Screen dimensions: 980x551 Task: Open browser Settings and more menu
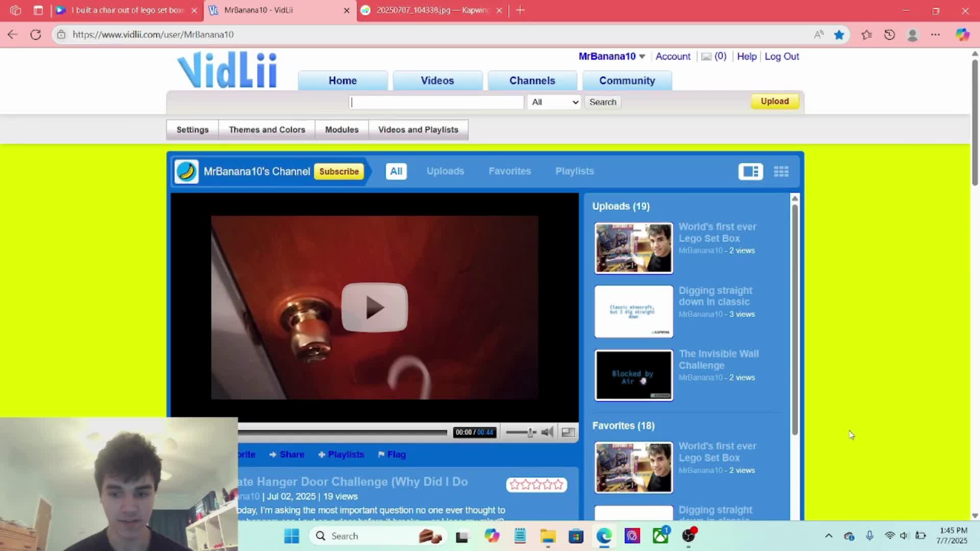pyautogui.click(x=936, y=35)
